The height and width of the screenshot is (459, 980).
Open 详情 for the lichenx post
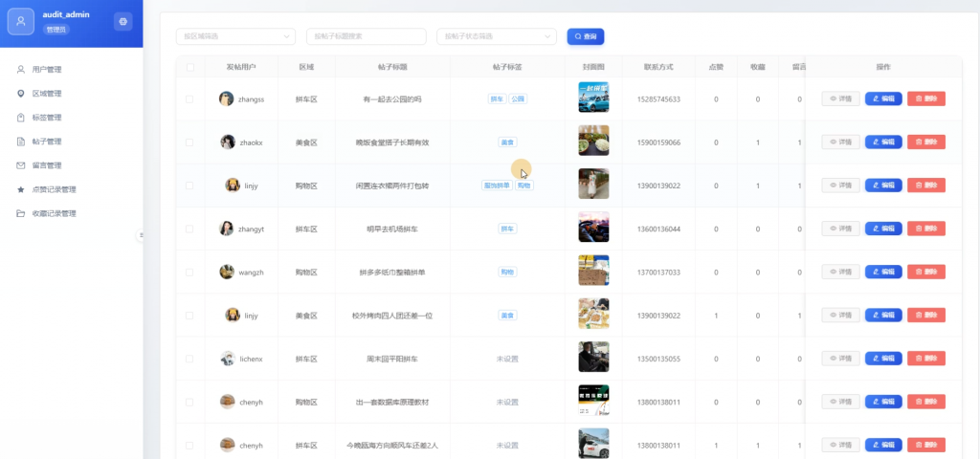point(840,359)
